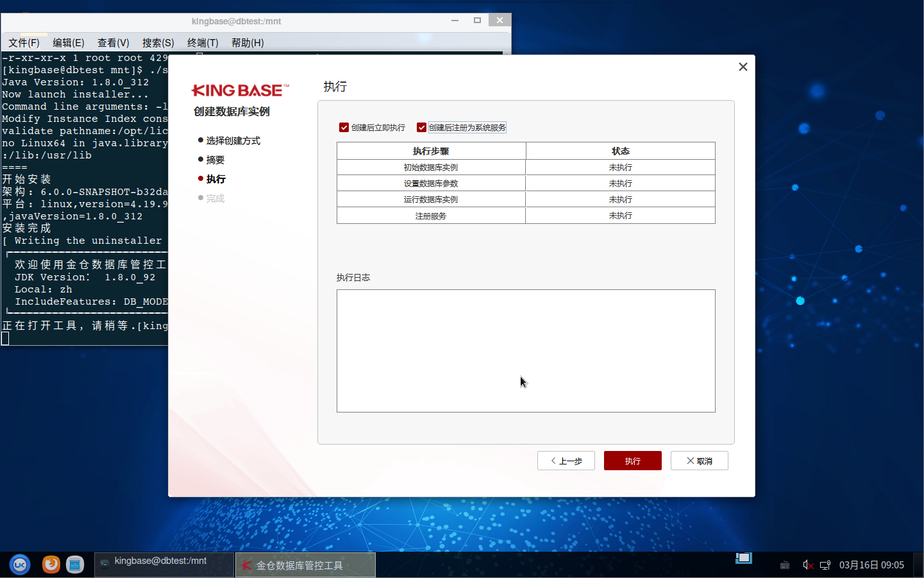
Task: Click the 执行步骤 column header
Action: (431, 151)
